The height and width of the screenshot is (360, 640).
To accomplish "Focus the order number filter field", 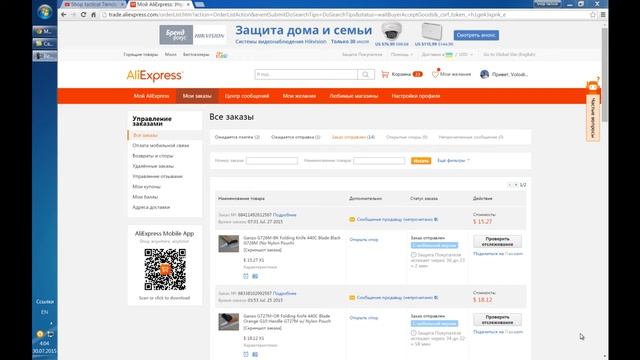I will tap(272, 161).
